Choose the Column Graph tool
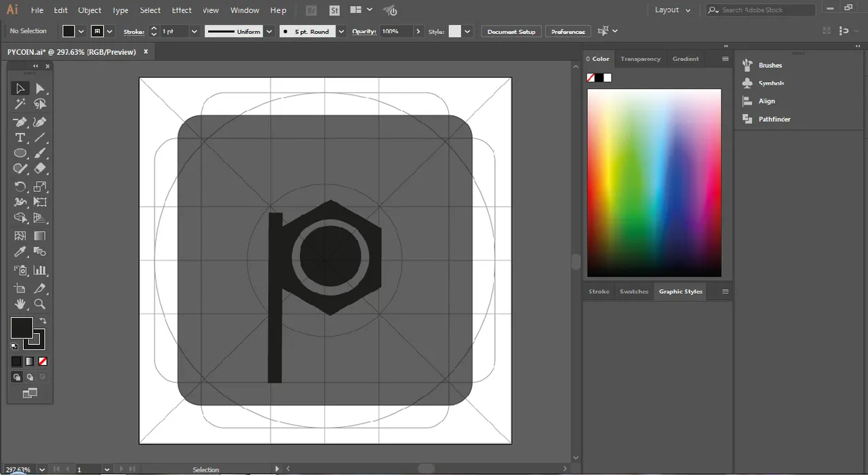868x475 pixels. [x=40, y=270]
